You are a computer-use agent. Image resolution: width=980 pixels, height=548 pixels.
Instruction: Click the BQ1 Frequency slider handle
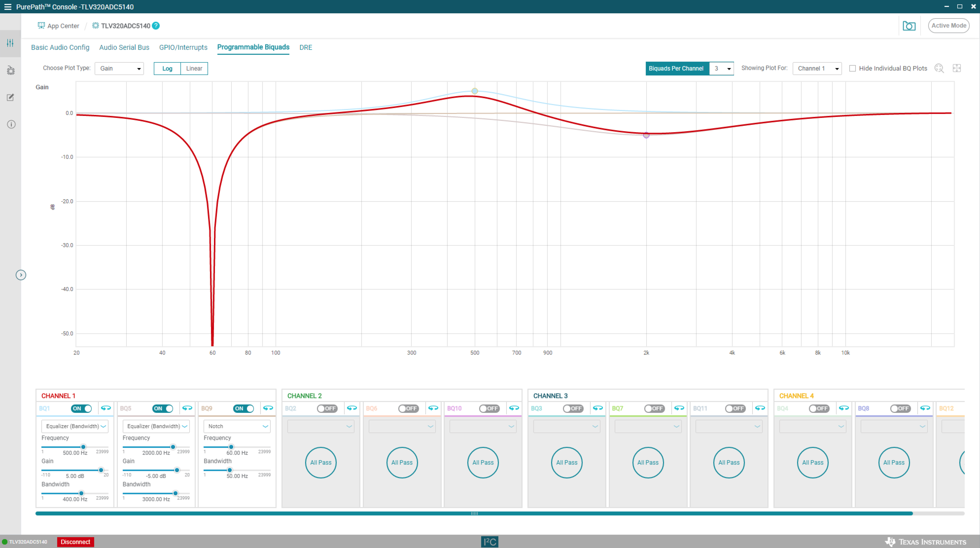coord(83,447)
